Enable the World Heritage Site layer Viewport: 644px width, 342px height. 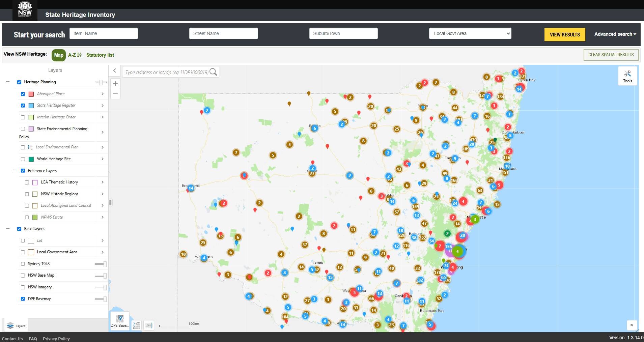[23, 159]
